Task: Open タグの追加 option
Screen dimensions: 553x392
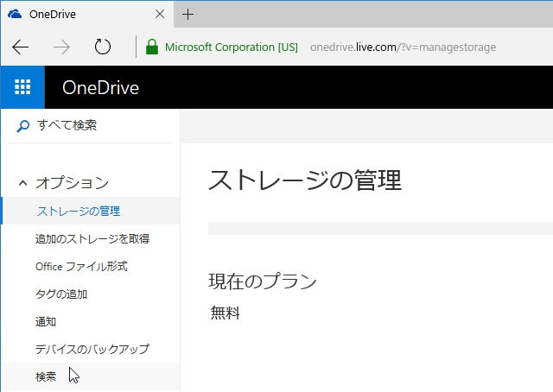Action: point(61,294)
